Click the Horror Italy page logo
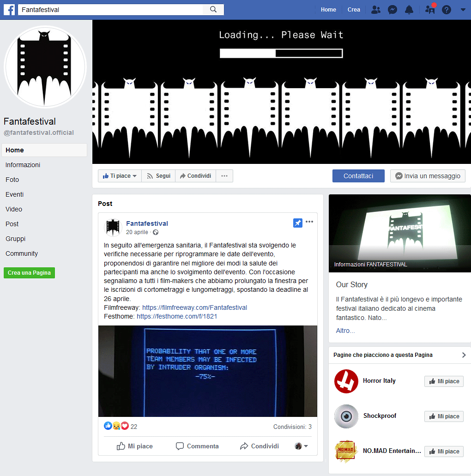The image size is (471, 476). [346, 381]
